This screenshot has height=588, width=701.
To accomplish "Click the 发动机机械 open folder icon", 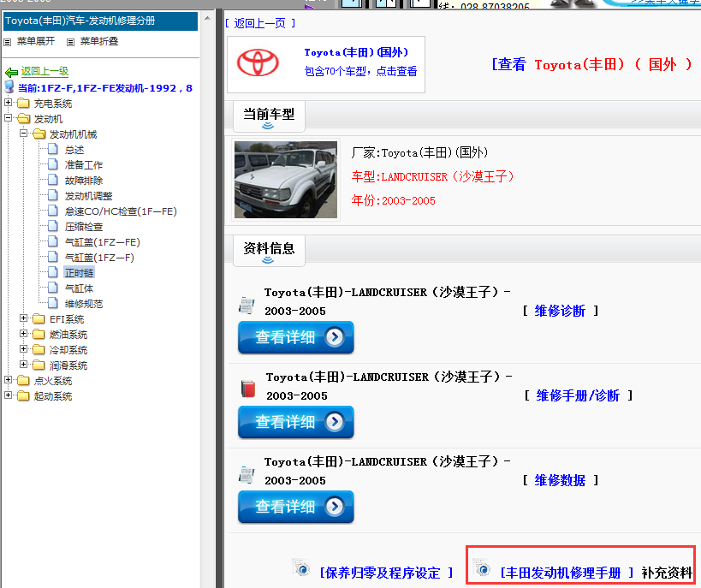I will (39, 134).
